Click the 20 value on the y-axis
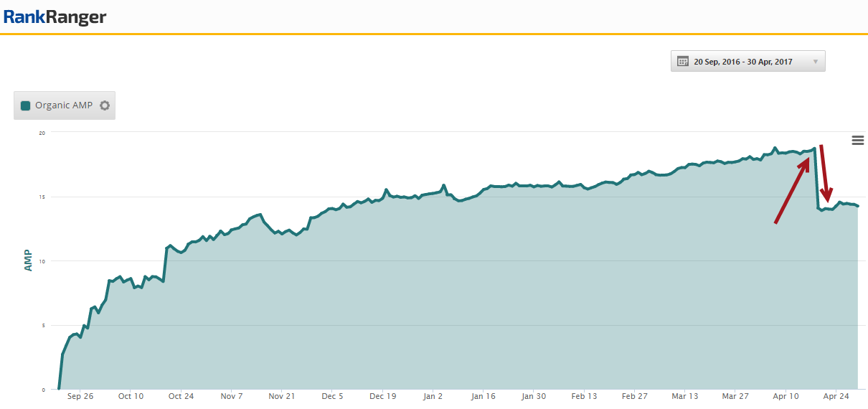Viewport: 868px width, 409px height. 42,133
